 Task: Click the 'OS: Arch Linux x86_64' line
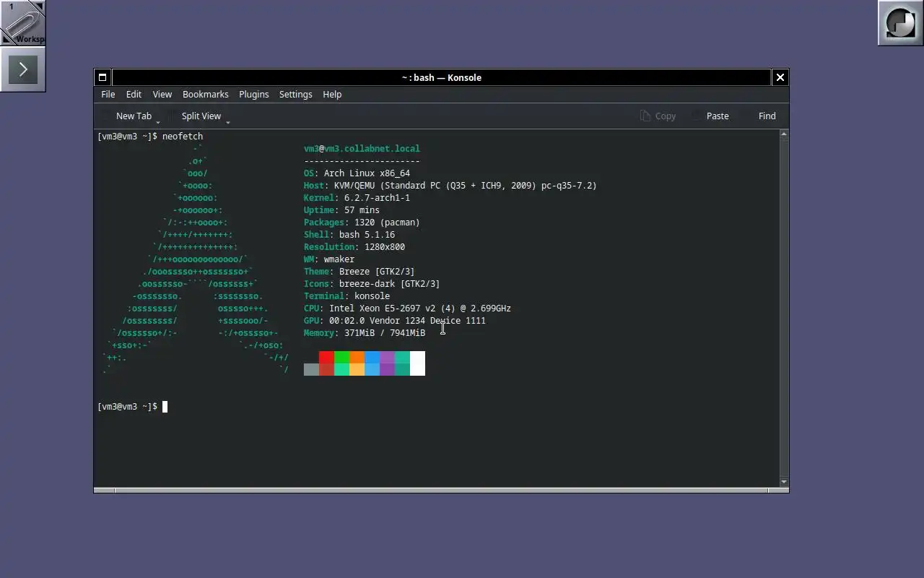coord(357,173)
